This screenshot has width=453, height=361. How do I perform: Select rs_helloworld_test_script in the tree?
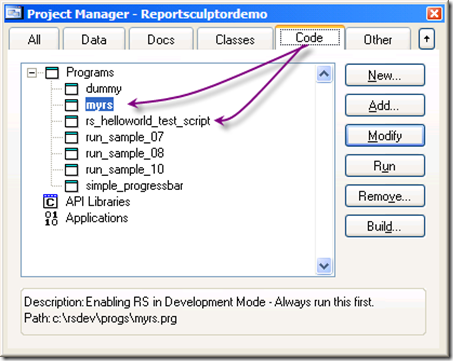148,121
